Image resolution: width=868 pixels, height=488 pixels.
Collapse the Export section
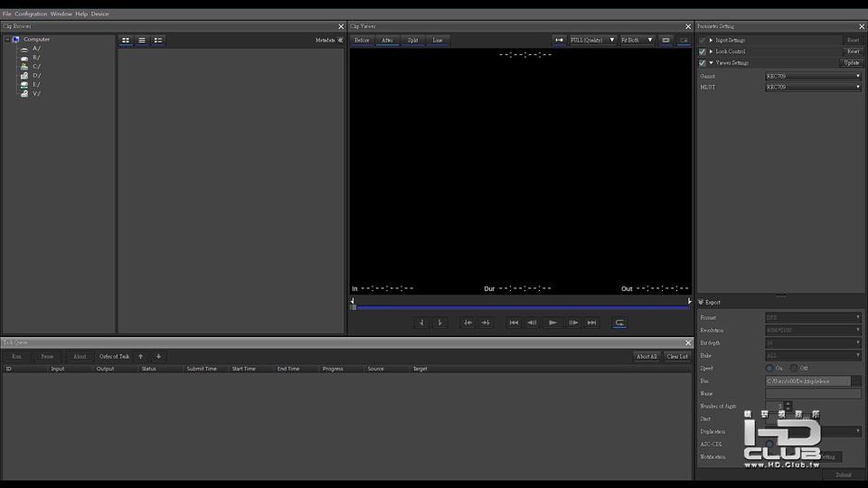pyautogui.click(x=701, y=302)
